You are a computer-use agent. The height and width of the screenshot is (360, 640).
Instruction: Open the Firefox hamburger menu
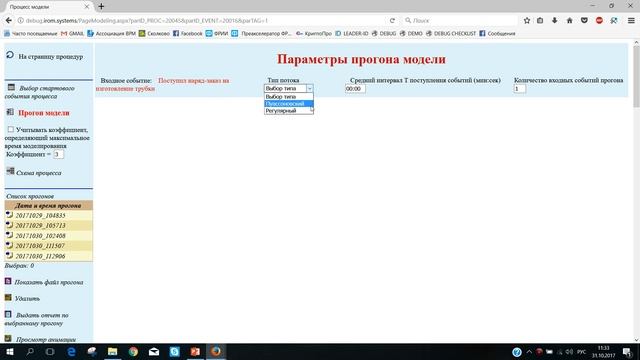[631, 20]
